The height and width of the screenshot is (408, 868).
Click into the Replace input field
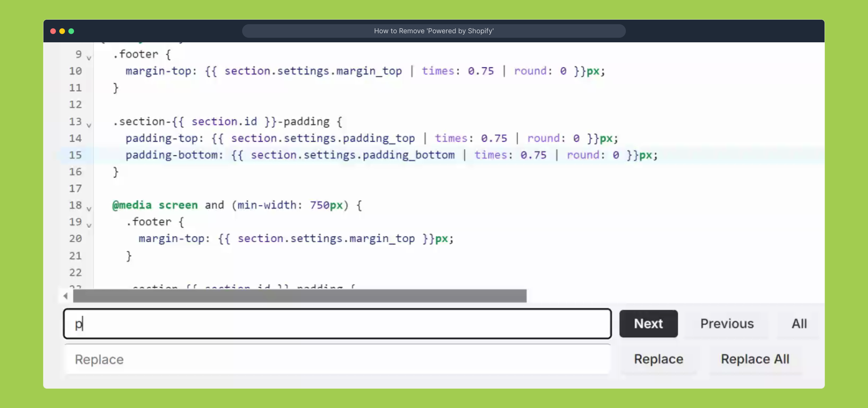click(337, 359)
